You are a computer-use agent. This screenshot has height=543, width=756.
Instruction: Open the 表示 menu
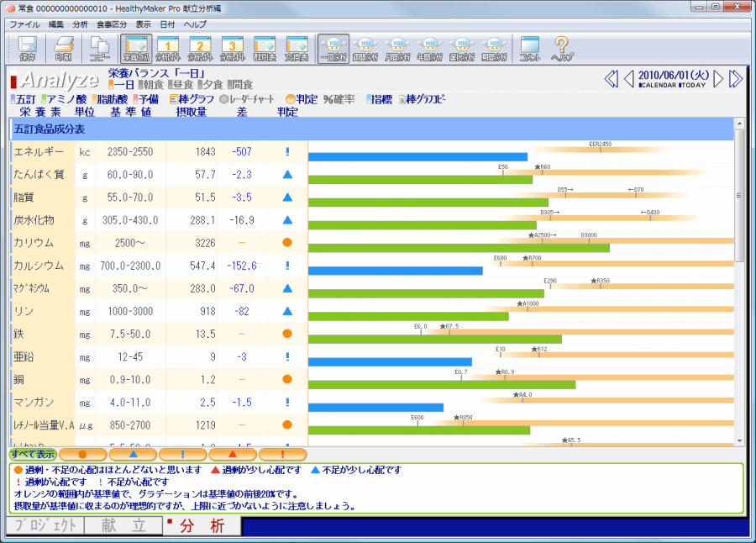click(143, 24)
